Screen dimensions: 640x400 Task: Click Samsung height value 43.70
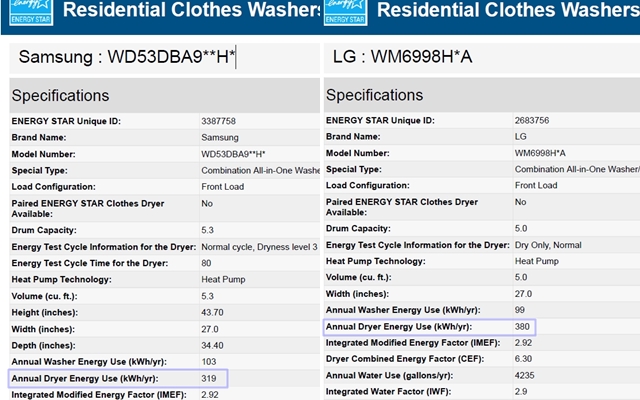pyautogui.click(x=212, y=313)
